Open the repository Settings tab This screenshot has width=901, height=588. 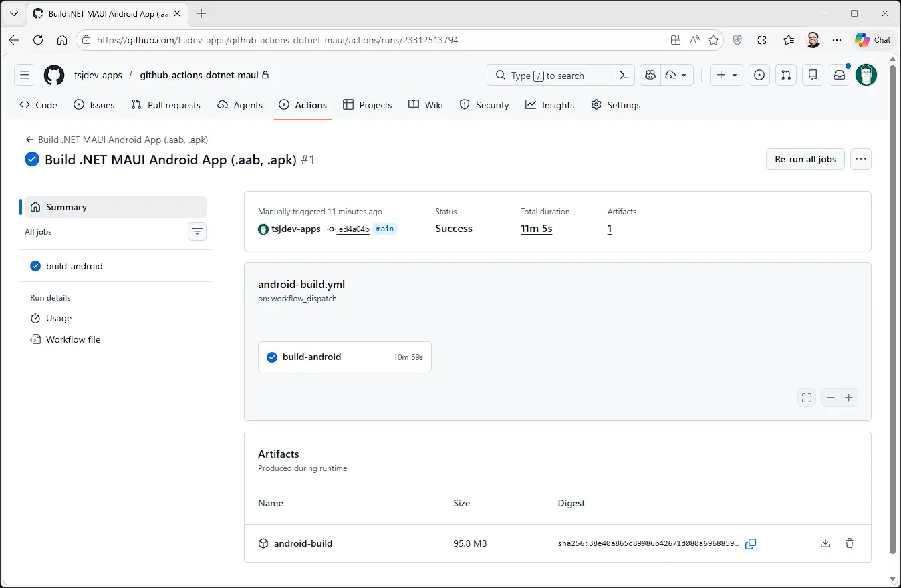pos(616,105)
